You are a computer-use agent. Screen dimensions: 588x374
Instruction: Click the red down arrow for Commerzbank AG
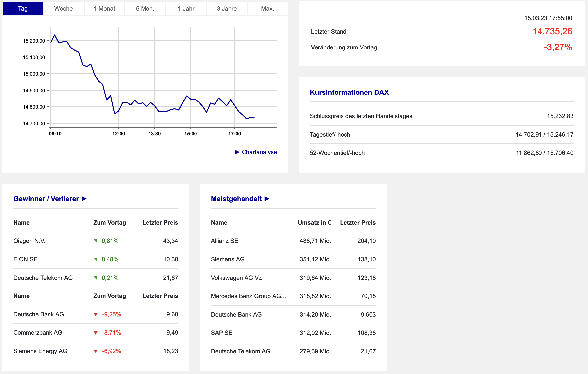coord(95,333)
